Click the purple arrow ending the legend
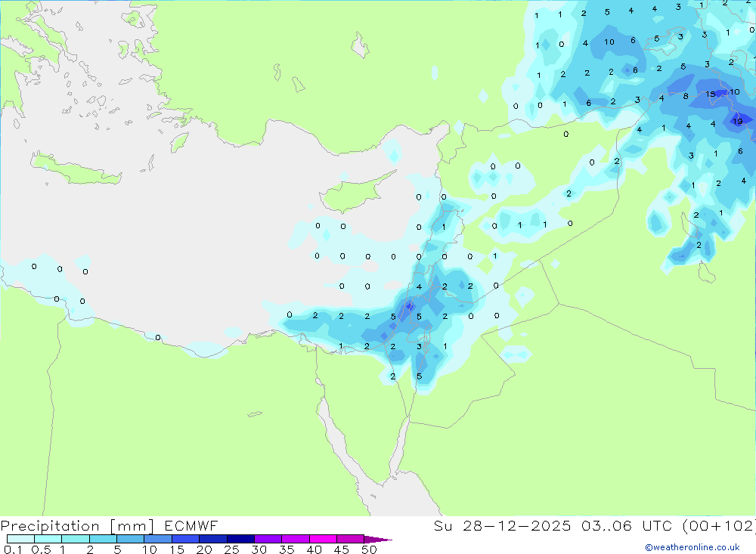This screenshot has height=554, width=756. point(378,540)
